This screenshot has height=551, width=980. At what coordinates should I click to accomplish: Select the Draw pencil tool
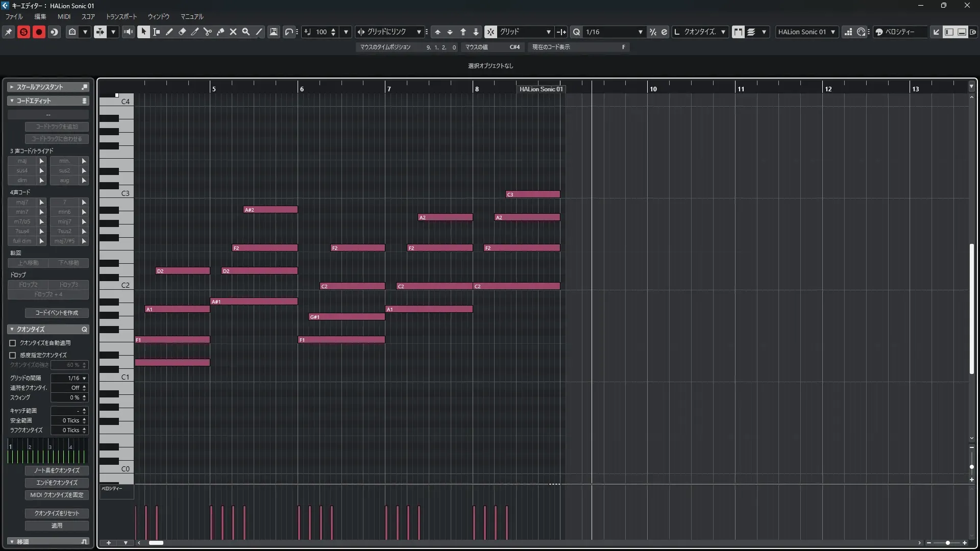click(169, 32)
